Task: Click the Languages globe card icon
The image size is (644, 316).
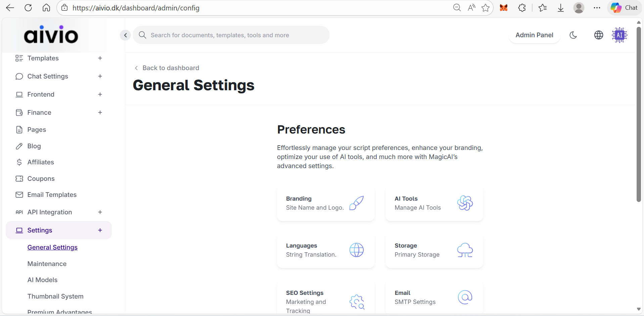Action: click(x=356, y=250)
